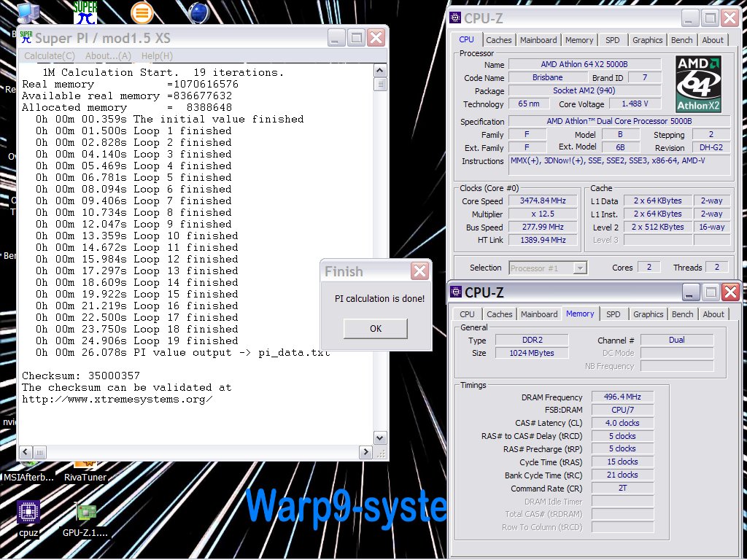Open SPD tab in upper CPU-Z window
The width and height of the screenshot is (747, 560).
tap(613, 40)
